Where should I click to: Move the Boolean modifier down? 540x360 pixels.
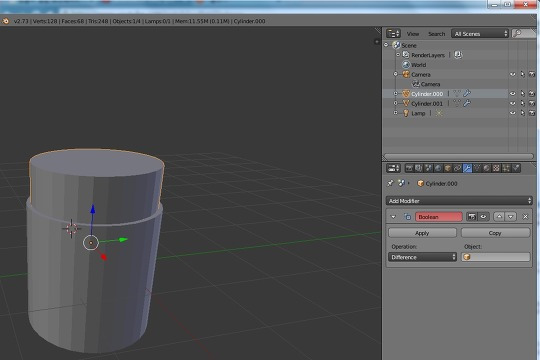click(x=511, y=217)
